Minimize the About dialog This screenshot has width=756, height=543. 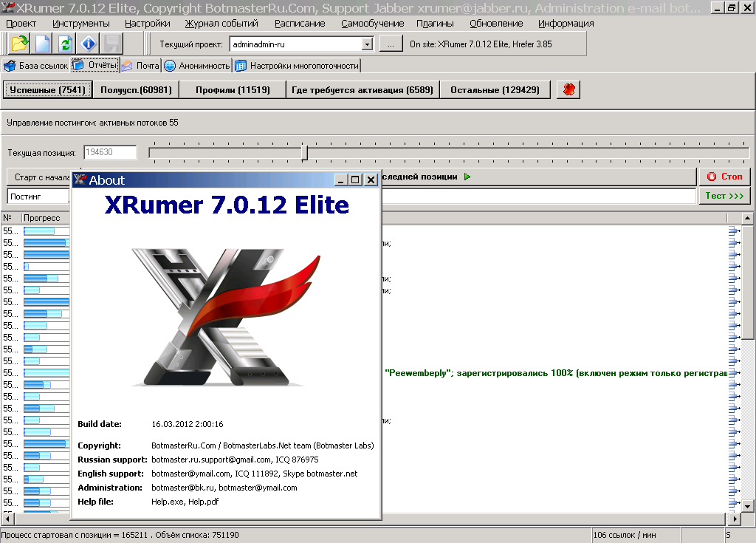tap(341, 180)
